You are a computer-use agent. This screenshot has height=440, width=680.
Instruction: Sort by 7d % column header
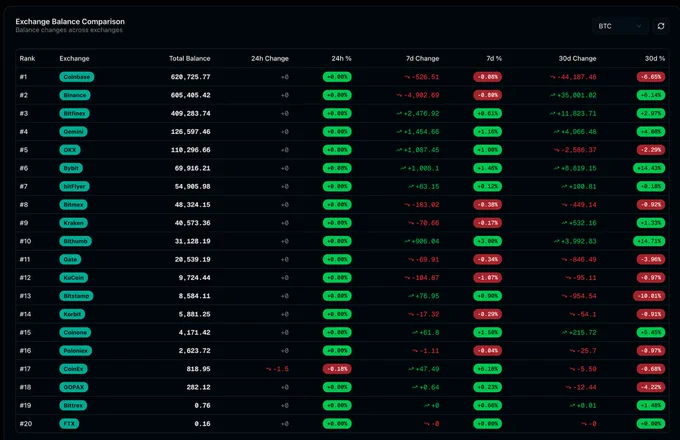494,59
